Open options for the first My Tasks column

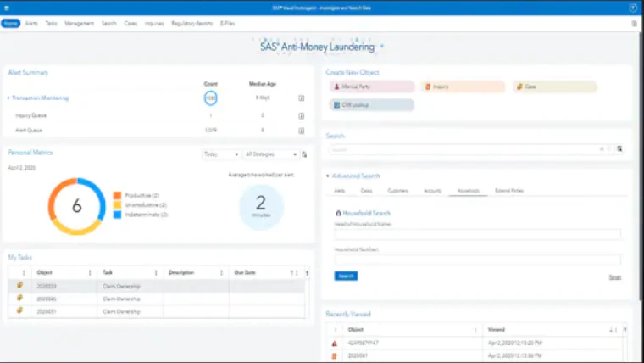(x=24, y=273)
